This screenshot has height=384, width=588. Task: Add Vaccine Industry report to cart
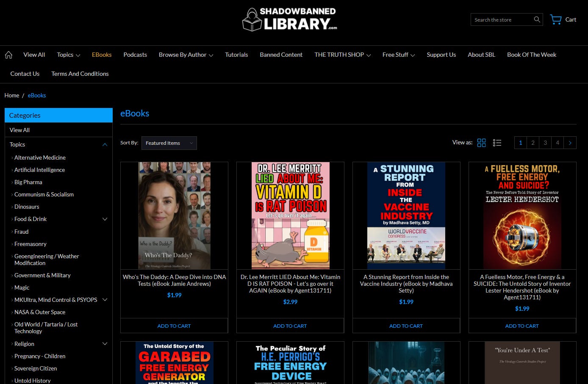tap(406, 326)
